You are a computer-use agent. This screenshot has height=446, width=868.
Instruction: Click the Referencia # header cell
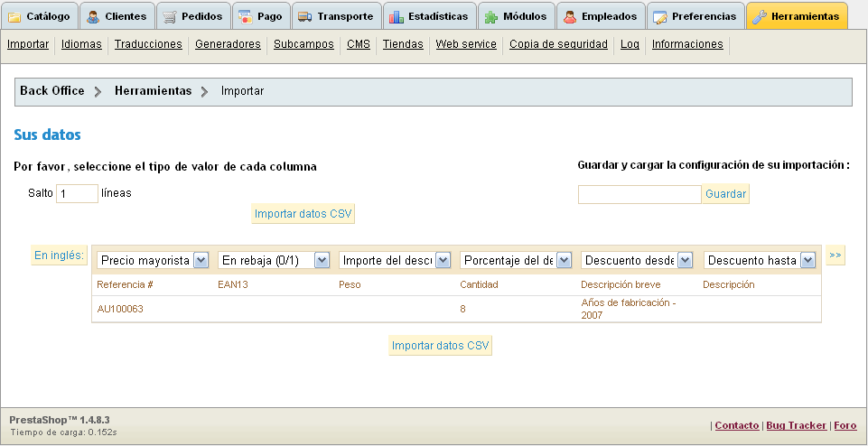[x=126, y=285]
